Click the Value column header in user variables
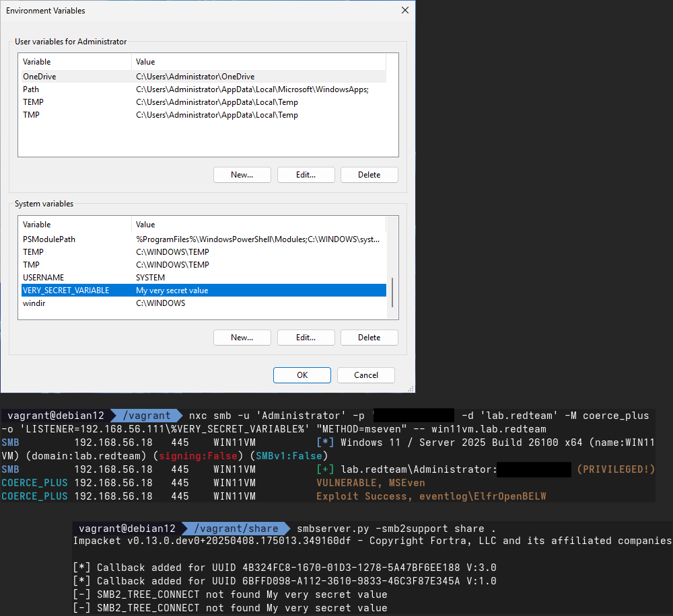Image resolution: width=673 pixels, height=616 pixels. coord(259,62)
